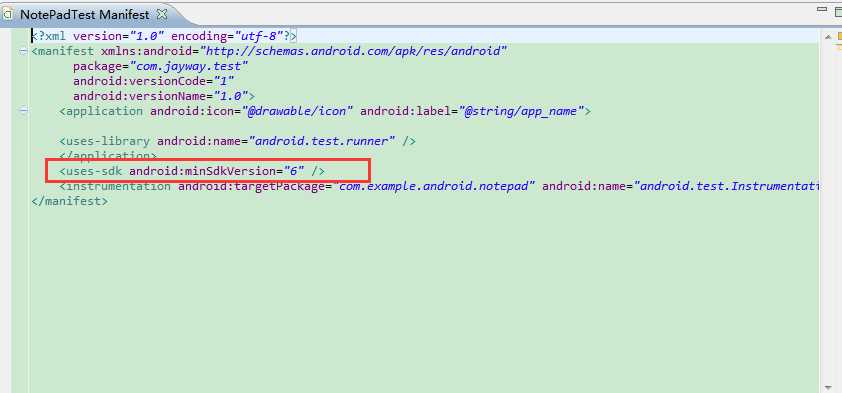Close the NotePadTest Manifest editor tab
Image resolution: width=842 pixels, height=393 pixels.
[x=162, y=14]
